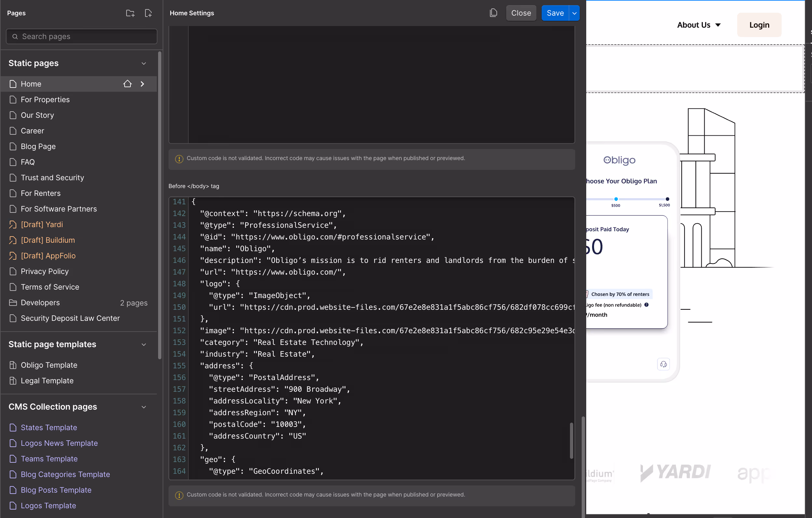Close the Home Settings panel
Viewport: 812px width, 518px height.
(x=521, y=13)
